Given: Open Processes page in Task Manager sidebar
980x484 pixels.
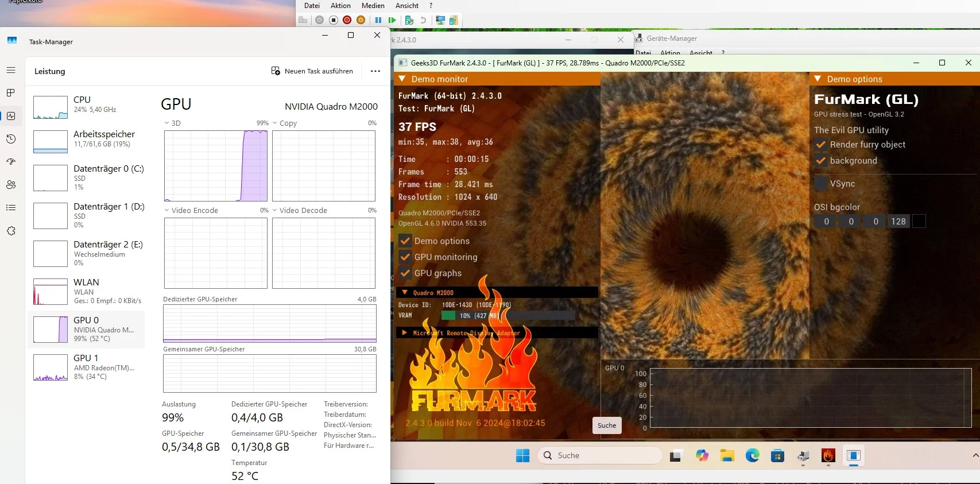Looking at the screenshot, I should click(11, 93).
